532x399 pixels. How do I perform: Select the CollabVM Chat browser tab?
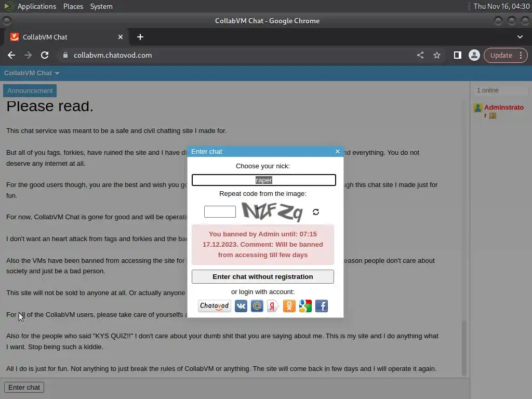click(x=66, y=37)
